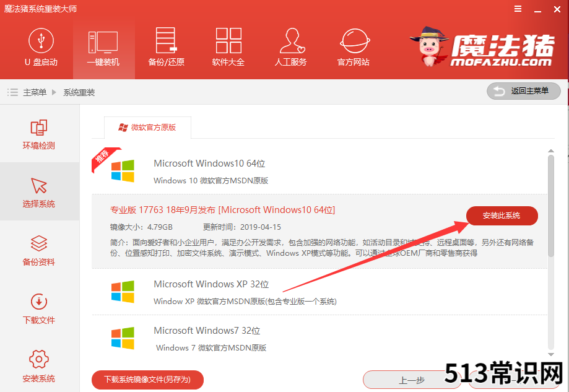569x392 pixels.
Task: Click the Windows logo of Windows XP 32位
Action: click(x=123, y=292)
